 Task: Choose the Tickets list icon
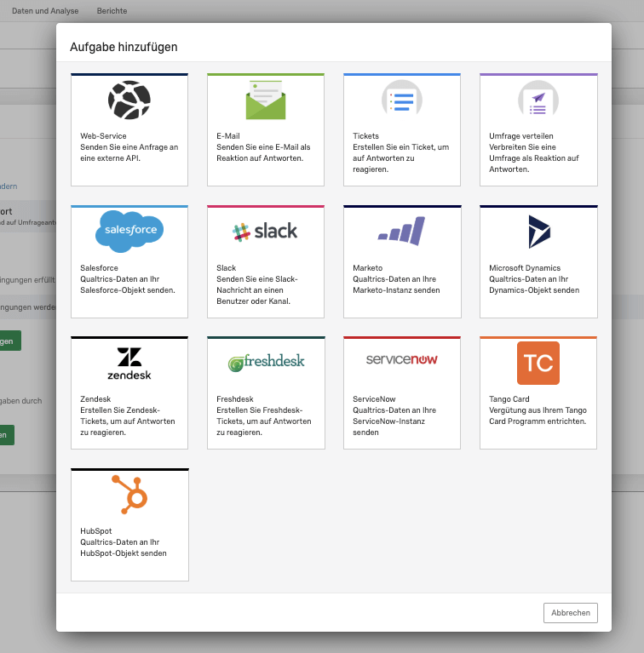pyautogui.click(x=402, y=100)
